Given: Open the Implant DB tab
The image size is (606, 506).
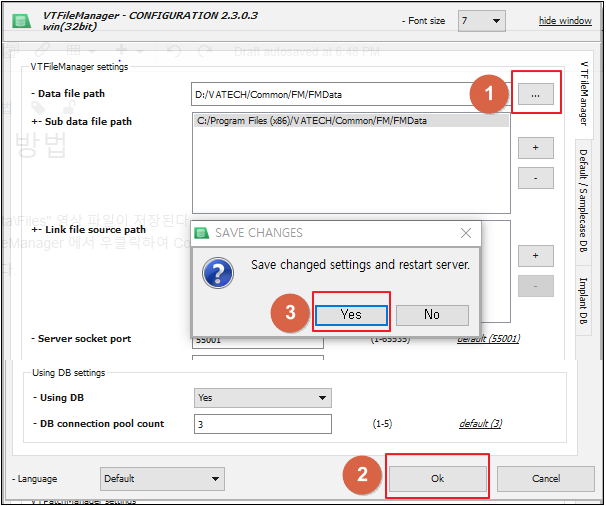Looking at the screenshot, I should (x=584, y=301).
